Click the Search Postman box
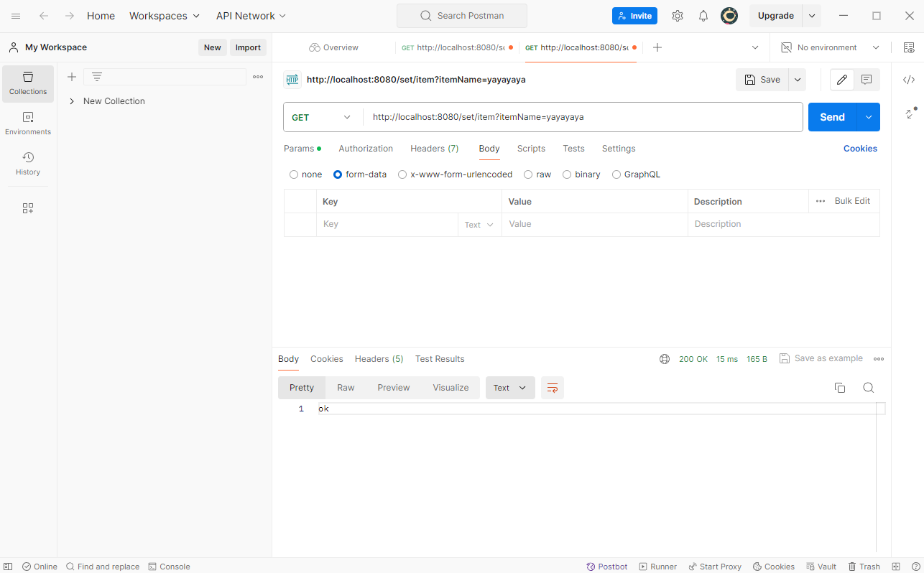 click(x=462, y=16)
